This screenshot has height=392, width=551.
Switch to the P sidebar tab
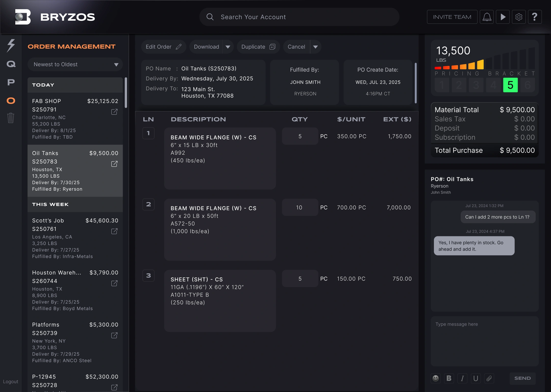tap(10, 82)
